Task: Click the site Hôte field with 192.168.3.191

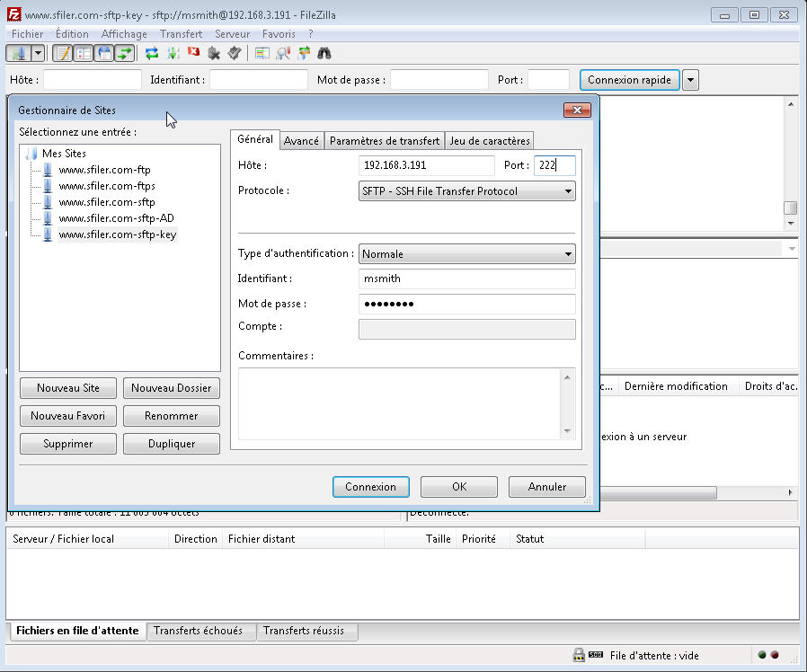Action: (426, 165)
